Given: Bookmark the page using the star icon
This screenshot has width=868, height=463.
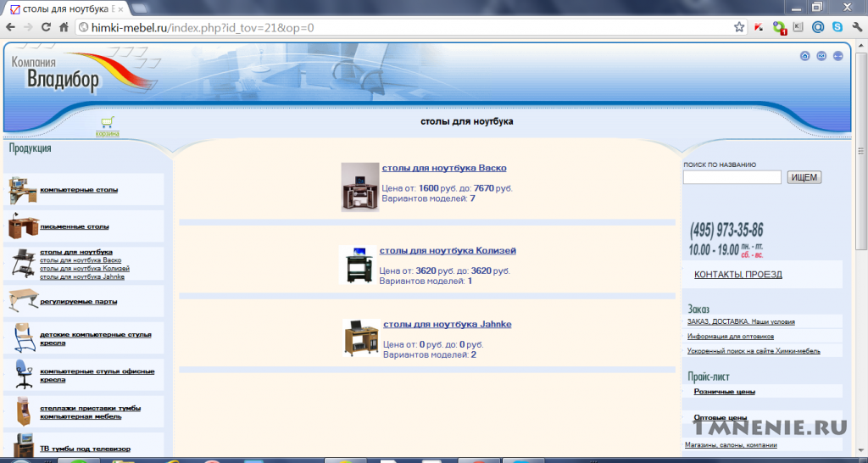Looking at the screenshot, I should pos(739,27).
